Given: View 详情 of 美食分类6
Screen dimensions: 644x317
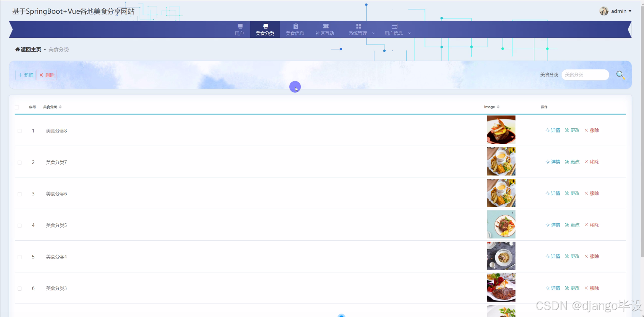Looking at the screenshot, I should 553,194.
